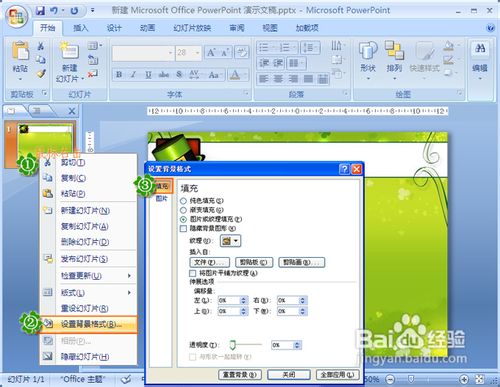Center text in paragraph group
The height and width of the screenshot is (387, 500).
pyautogui.click(x=278, y=79)
